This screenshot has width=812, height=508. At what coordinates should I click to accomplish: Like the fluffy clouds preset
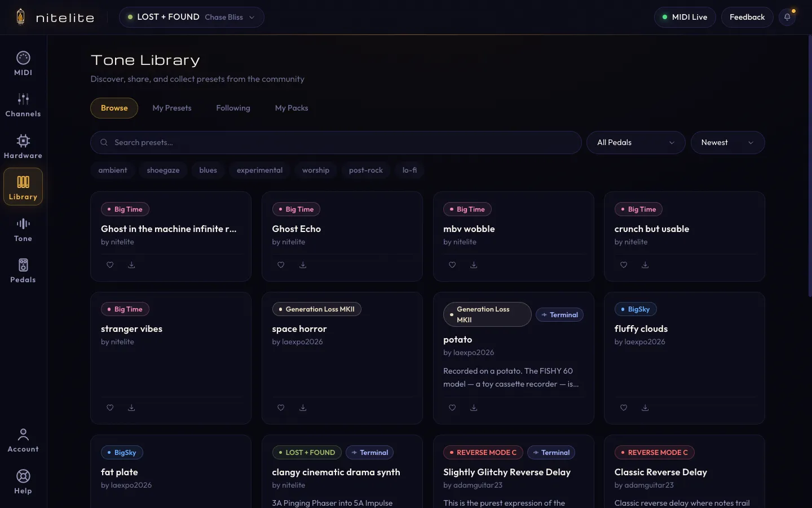pyautogui.click(x=624, y=408)
